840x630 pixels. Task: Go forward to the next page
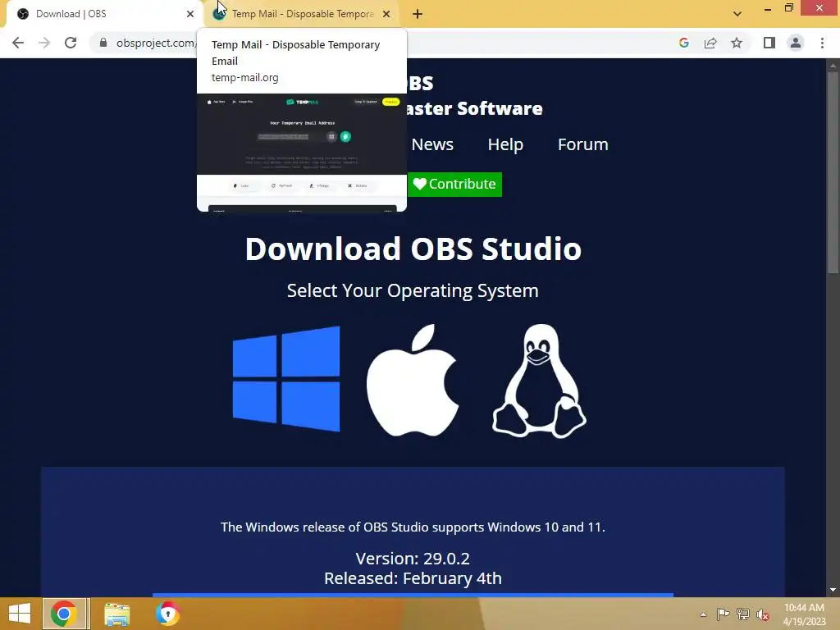click(x=44, y=43)
